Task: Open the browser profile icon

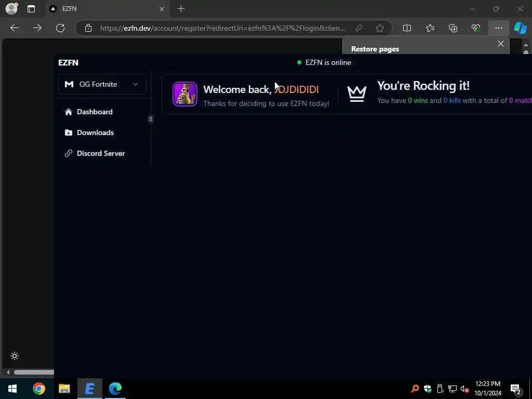Action: [11, 8]
